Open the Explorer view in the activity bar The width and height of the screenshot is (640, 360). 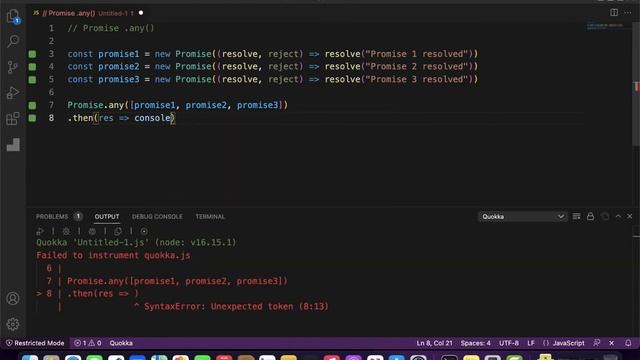click(x=13, y=17)
